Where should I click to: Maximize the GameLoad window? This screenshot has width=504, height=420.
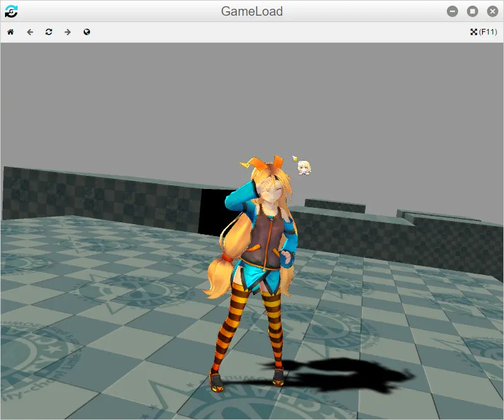point(472,11)
